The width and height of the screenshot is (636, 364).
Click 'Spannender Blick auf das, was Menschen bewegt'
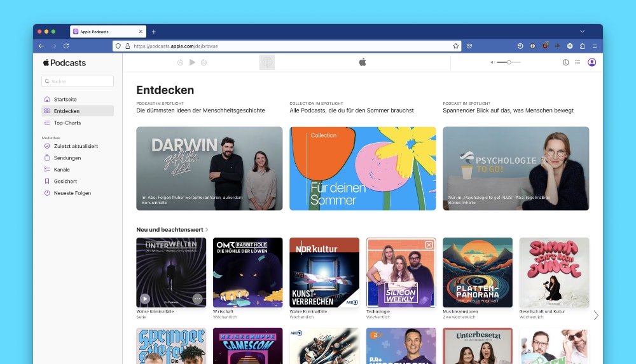[x=508, y=111]
